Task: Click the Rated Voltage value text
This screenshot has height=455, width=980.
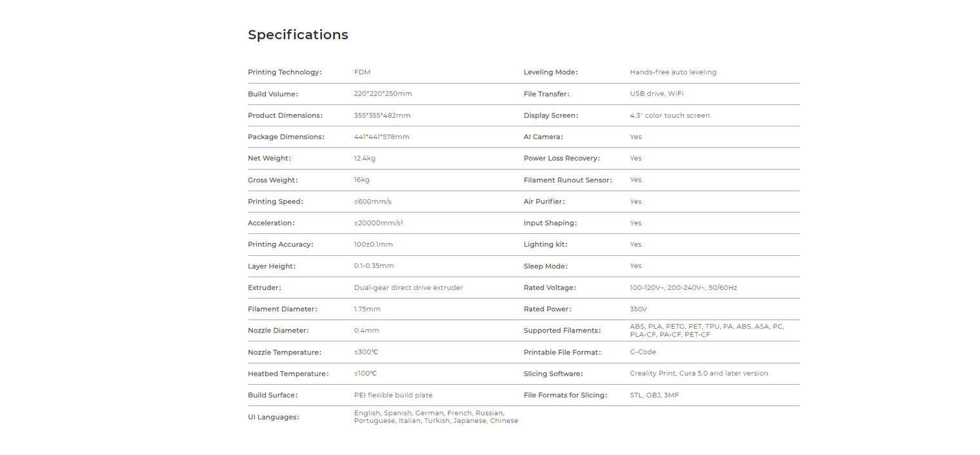Action: pyautogui.click(x=683, y=287)
